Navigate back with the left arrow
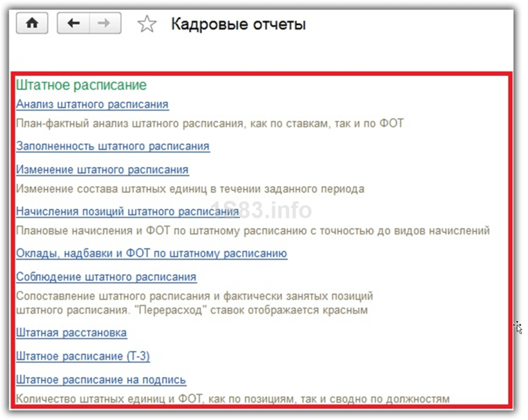 [x=73, y=23]
